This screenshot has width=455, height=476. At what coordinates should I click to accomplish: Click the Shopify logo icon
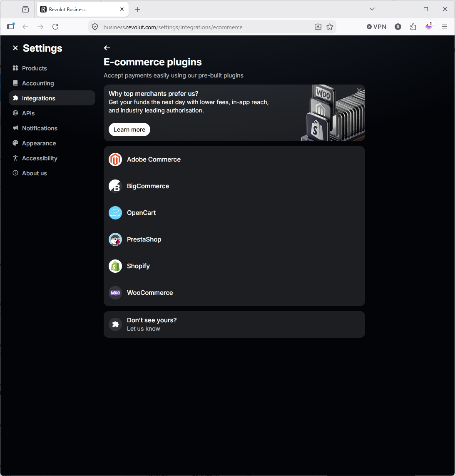(x=115, y=266)
